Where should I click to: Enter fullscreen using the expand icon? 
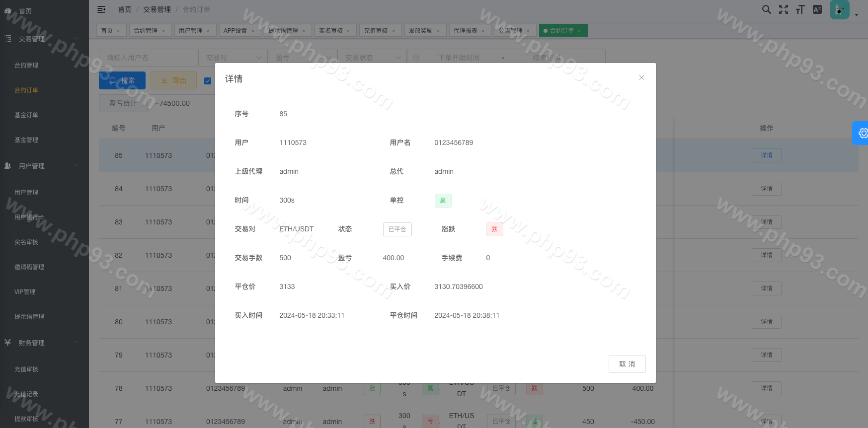click(x=784, y=9)
